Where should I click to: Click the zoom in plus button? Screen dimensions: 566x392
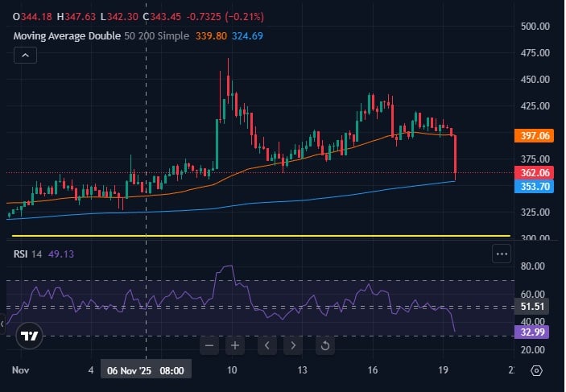click(235, 346)
